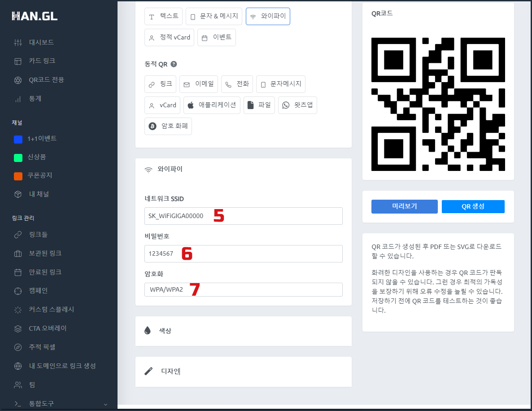Select the 텍스트 QR type

164,16
